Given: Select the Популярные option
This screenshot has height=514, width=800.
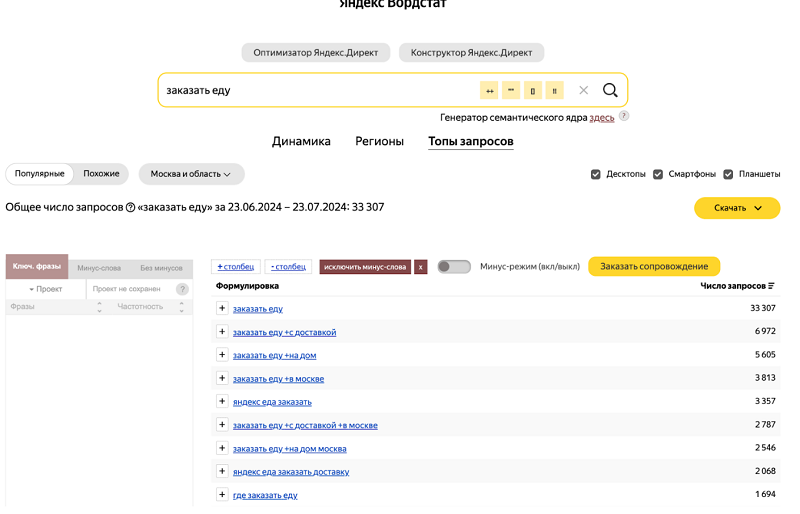Looking at the screenshot, I should 39,174.
